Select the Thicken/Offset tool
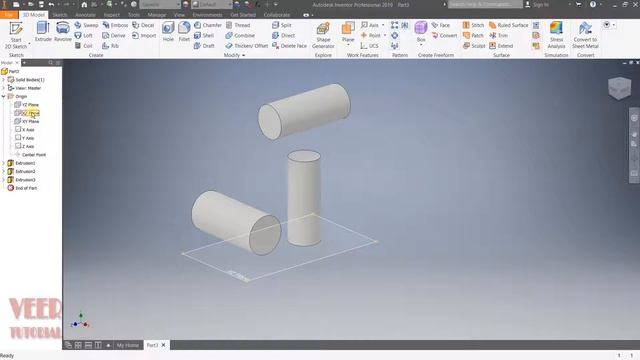The height and width of the screenshot is (360, 640). 247,46
